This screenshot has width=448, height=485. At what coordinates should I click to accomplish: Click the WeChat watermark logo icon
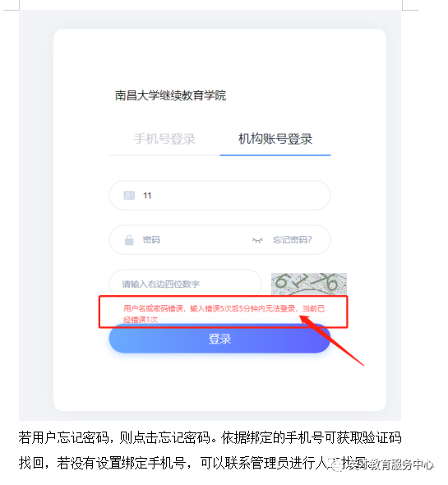(336, 464)
